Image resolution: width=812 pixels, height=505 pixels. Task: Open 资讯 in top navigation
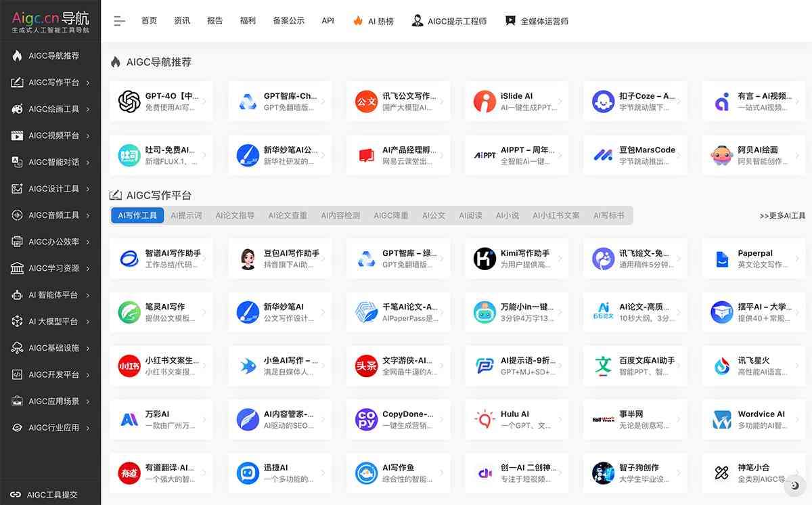pyautogui.click(x=182, y=21)
